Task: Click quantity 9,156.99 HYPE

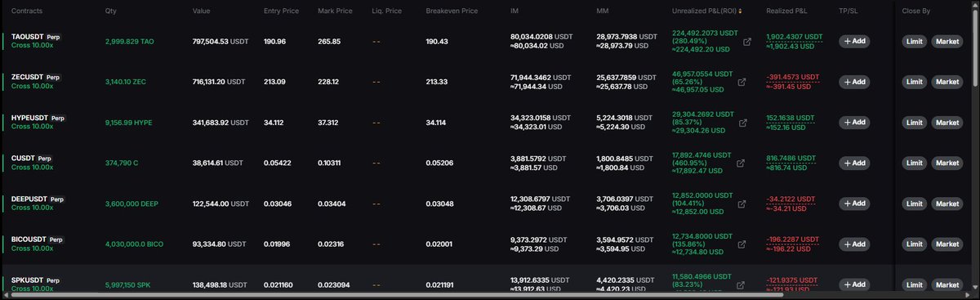Action: pos(128,123)
